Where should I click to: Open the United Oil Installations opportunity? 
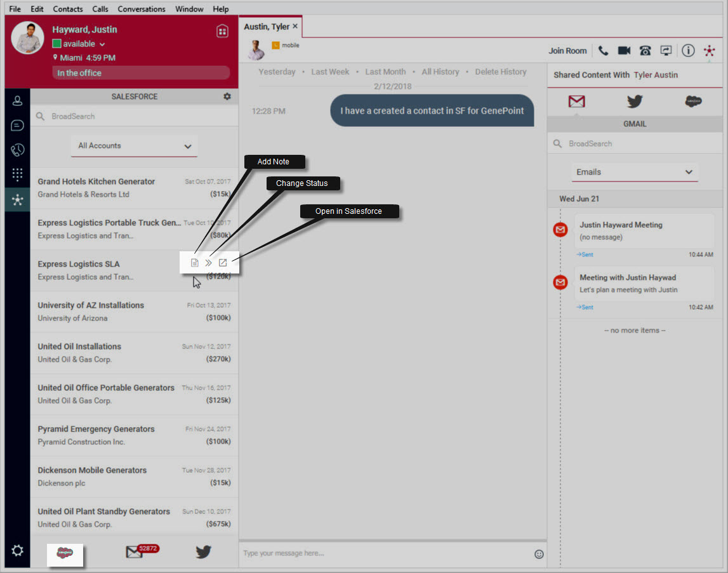click(134, 353)
